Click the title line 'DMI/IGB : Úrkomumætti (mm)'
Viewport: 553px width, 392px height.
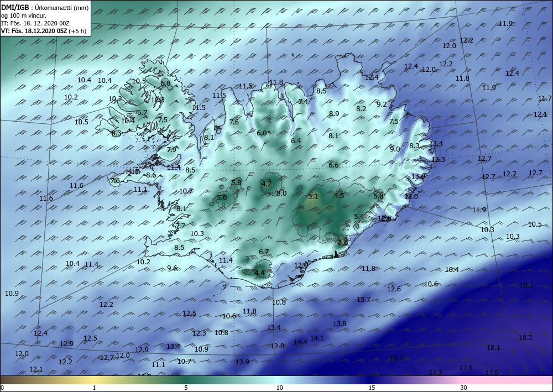click(x=45, y=7)
